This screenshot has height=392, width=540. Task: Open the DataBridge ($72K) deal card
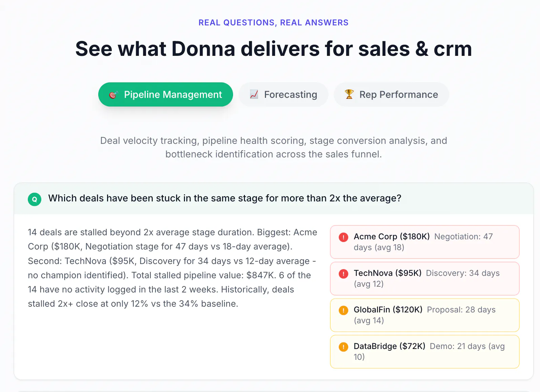[425, 352]
